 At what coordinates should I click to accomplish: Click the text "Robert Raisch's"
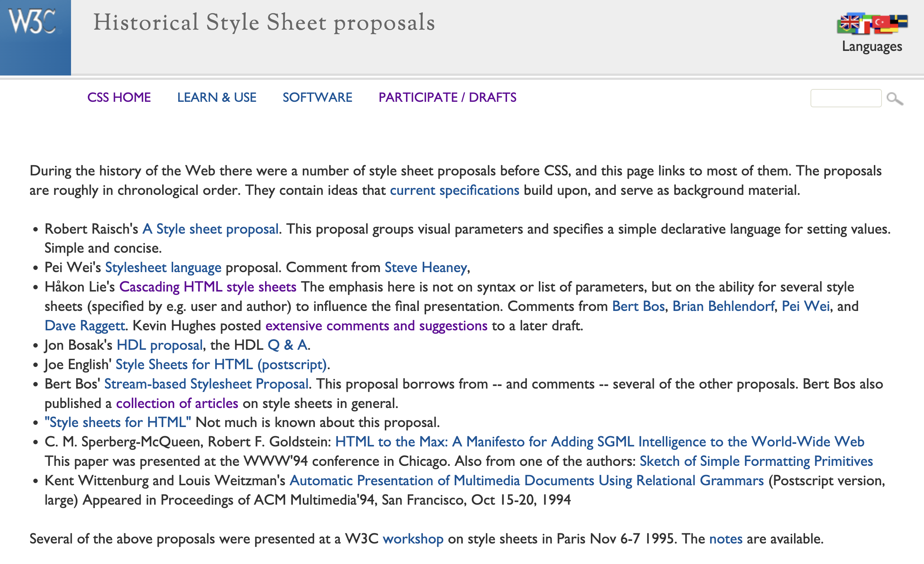[92, 229]
